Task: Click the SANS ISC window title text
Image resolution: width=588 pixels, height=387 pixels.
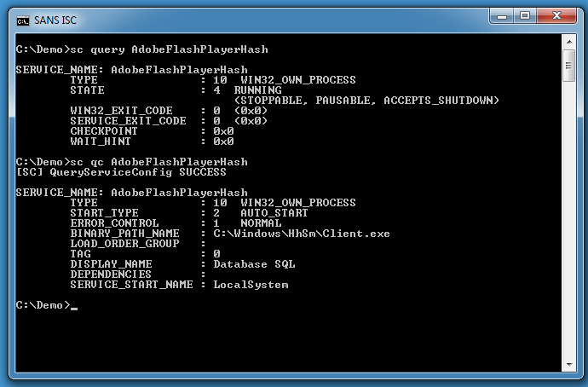Action: [55, 20]
